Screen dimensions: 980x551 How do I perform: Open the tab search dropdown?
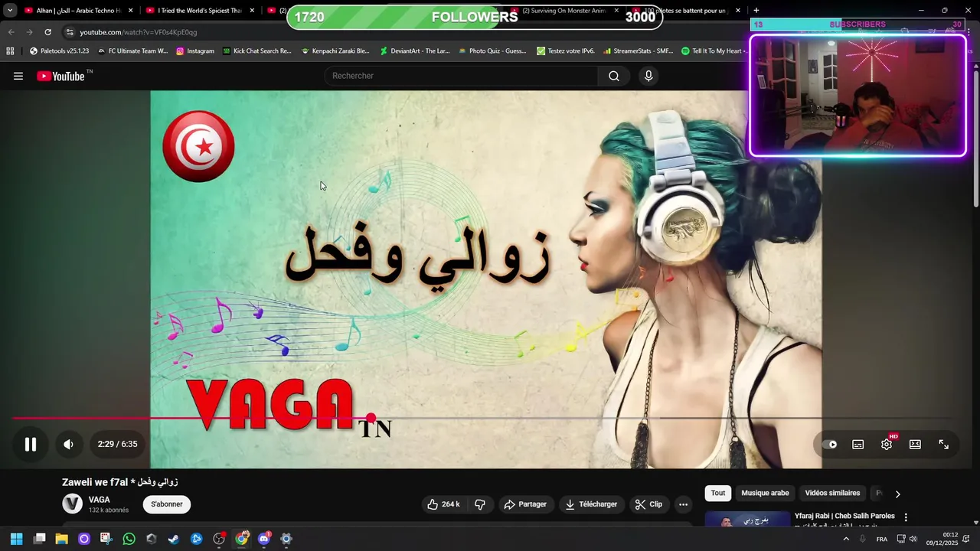pyautogui.click(x=10, y=11)
